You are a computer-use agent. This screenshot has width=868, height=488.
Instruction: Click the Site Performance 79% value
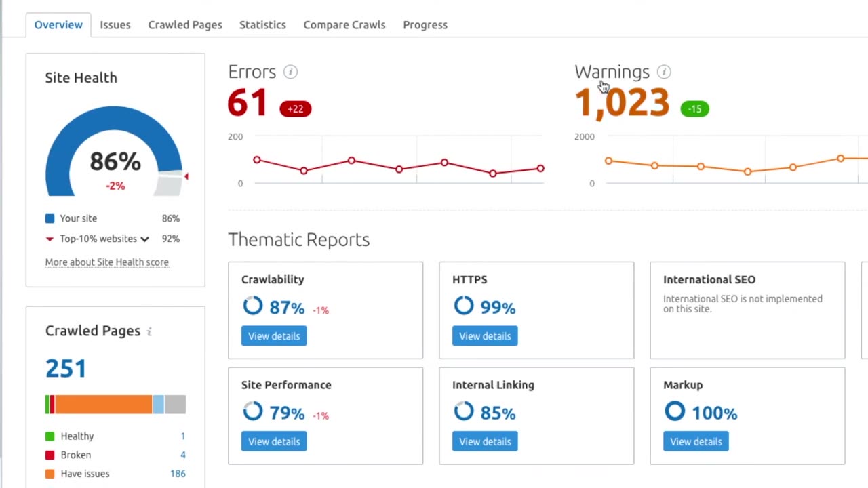(287, 413)
